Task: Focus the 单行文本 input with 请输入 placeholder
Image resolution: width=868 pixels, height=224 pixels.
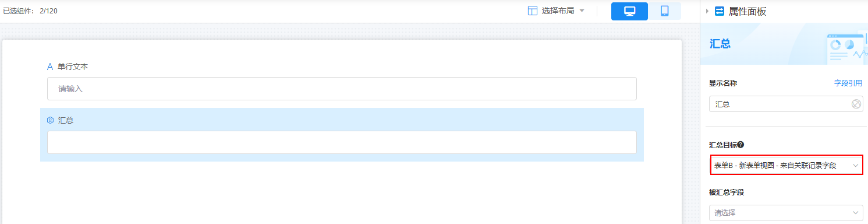Action: (x=342, y=89)
